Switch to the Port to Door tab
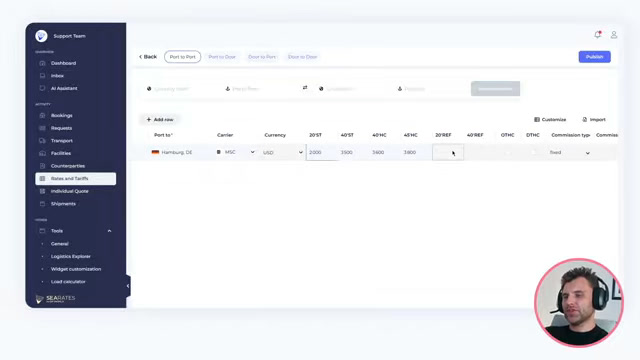Image resolution: width=640 pixels, height=360 pixels. (x=222, y=57)
